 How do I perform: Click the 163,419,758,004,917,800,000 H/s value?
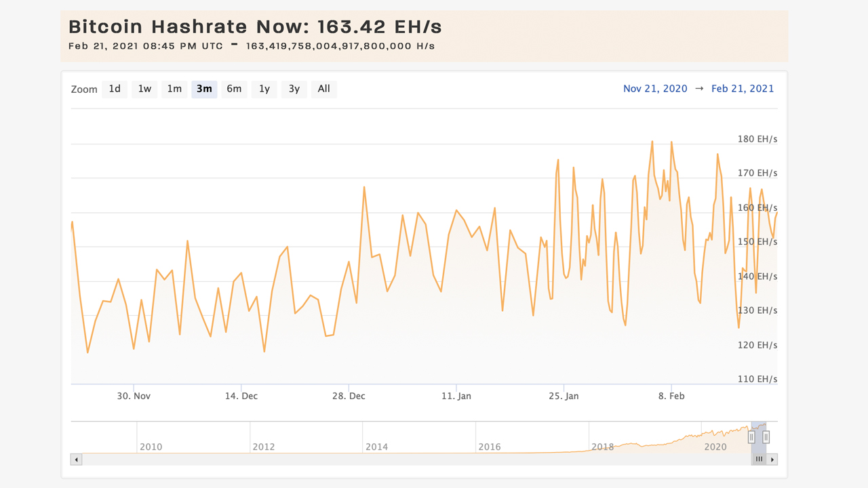[340, 46]
